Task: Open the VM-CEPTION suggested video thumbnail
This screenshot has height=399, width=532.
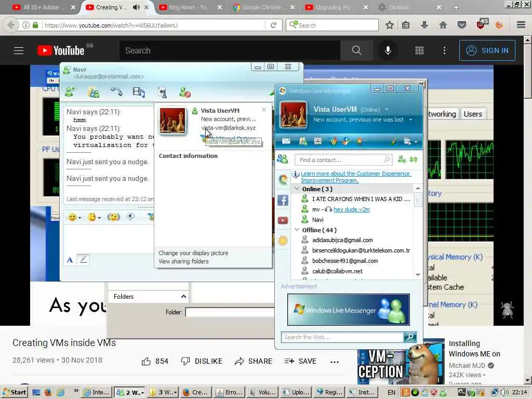Action: pyautogui.click(x=401, y=362)
